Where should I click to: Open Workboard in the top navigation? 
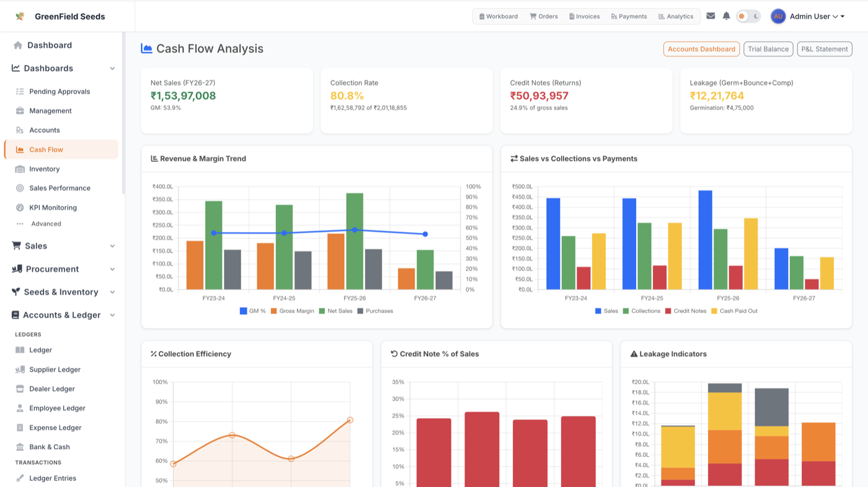tap(498, 16)
